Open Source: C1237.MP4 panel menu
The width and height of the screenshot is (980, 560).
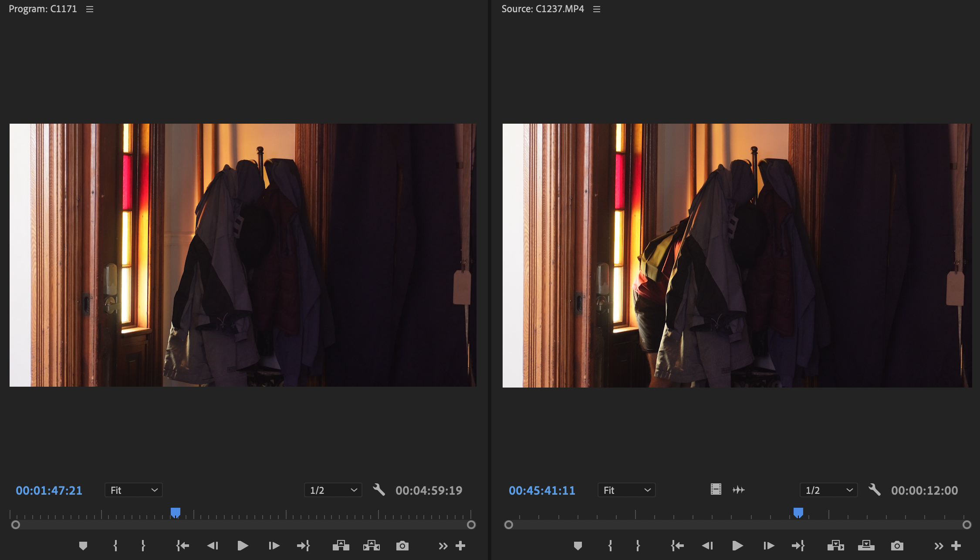click(x=597, y=9)
